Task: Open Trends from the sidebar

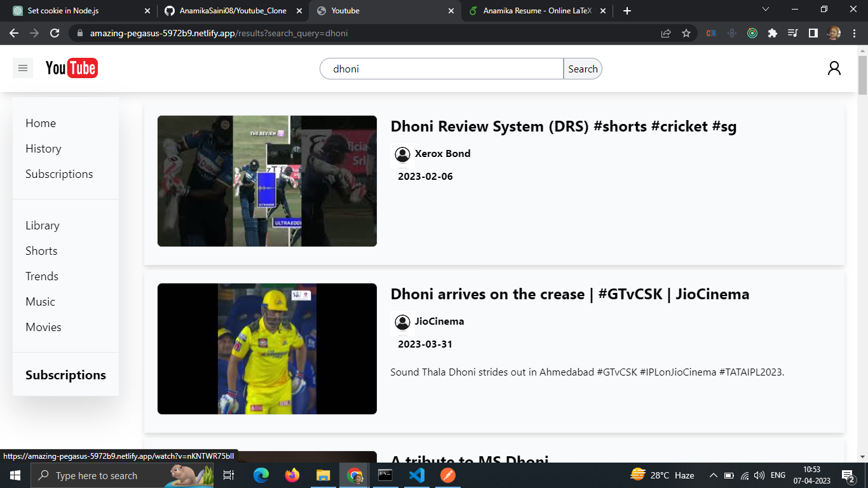Action: [42, 276]
